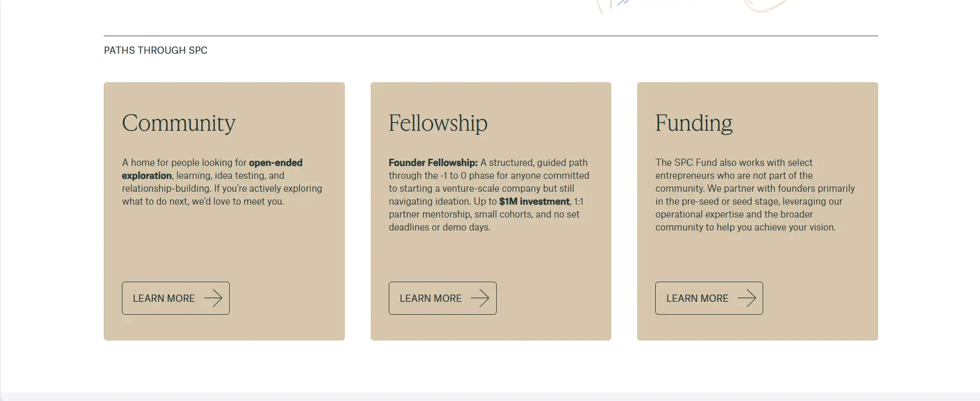Click the arrow icon in Community's Learn More button

[213, 298]
